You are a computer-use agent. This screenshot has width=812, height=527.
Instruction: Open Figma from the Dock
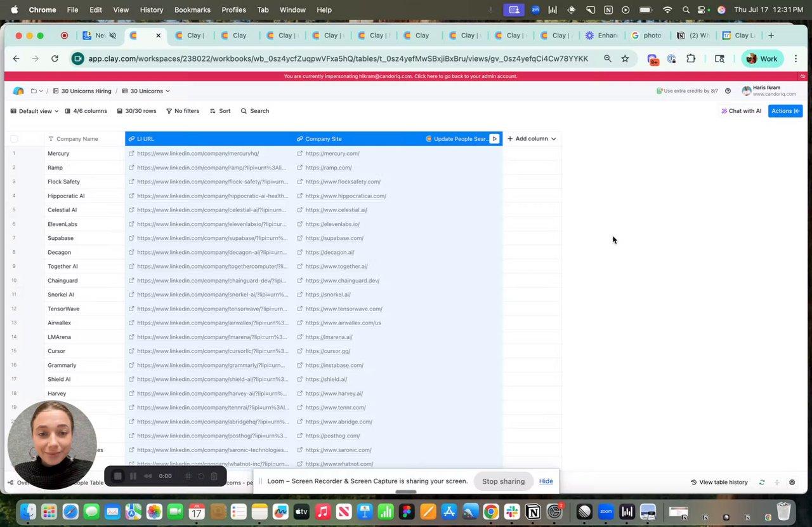[407, 511]
